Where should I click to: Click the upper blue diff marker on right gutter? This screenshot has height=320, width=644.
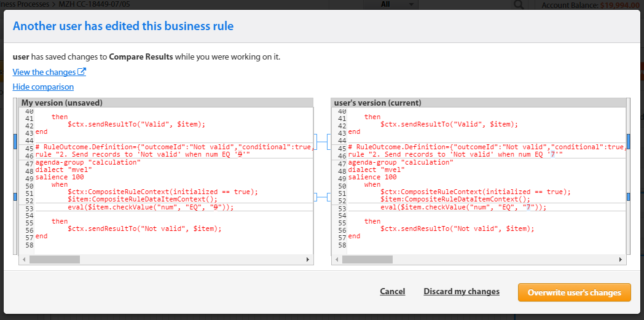pyautogui.click(x=628, y=141)
